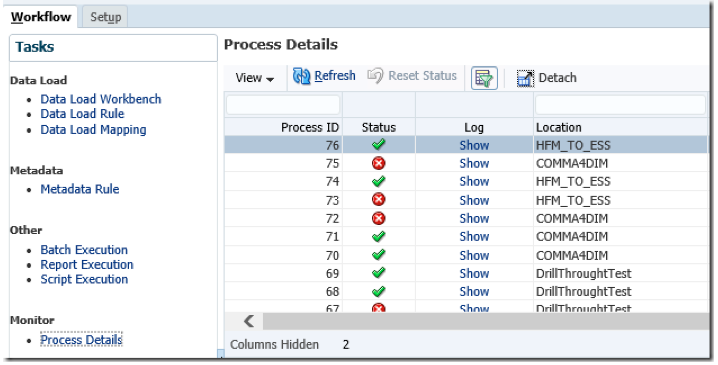
Task: Select Process ID cell 74
Action: point(283,182)
